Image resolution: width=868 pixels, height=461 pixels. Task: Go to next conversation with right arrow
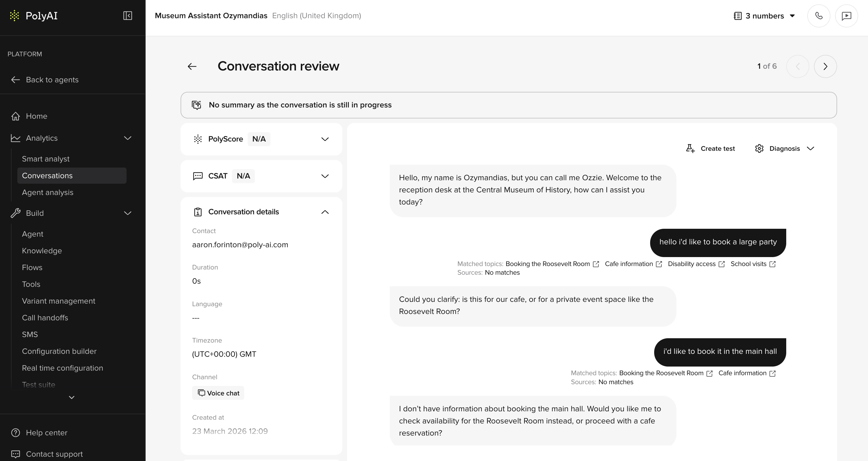click(x=825, y=66)
